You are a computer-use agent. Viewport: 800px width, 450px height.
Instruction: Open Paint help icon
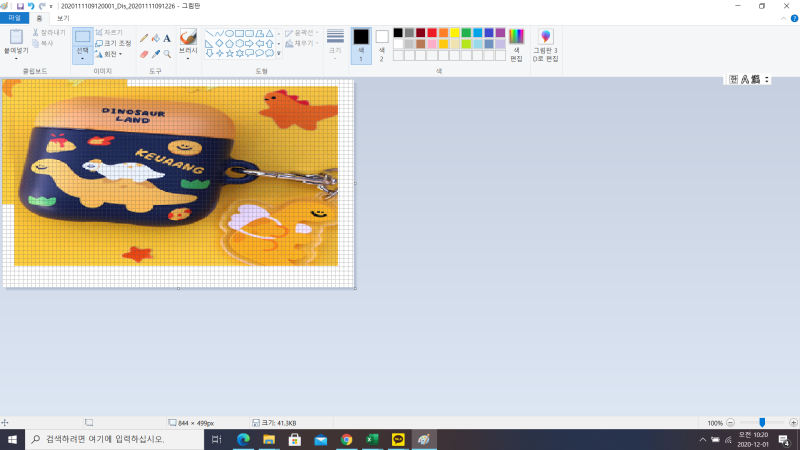[x=794, y=18]
